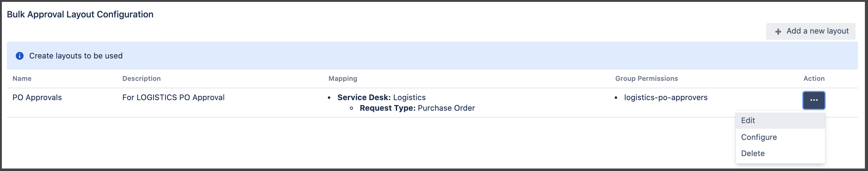Toggle the three-dot action menu button

click(x=814, y=100)
